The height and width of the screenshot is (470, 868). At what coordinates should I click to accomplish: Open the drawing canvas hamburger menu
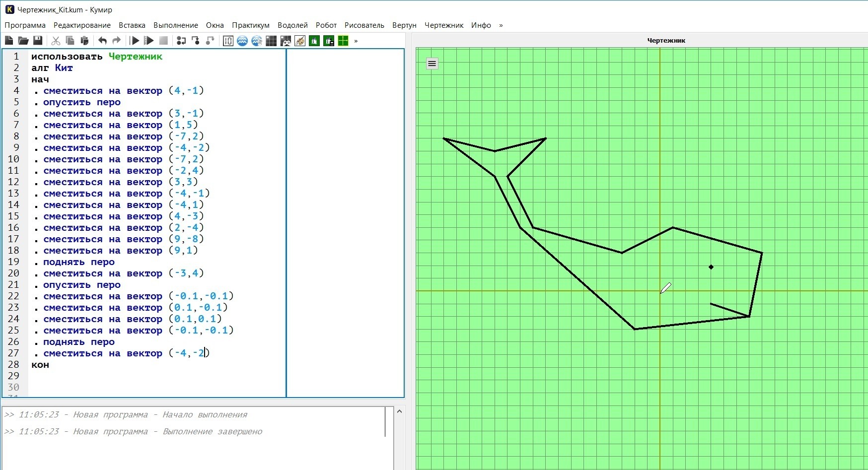click(x=432, y=64)
